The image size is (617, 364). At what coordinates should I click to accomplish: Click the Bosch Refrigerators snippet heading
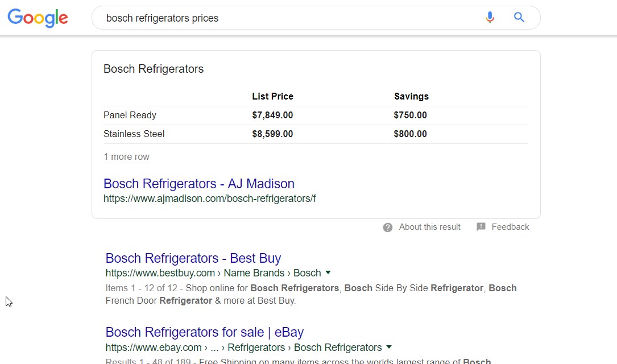[x=154, y=69]
